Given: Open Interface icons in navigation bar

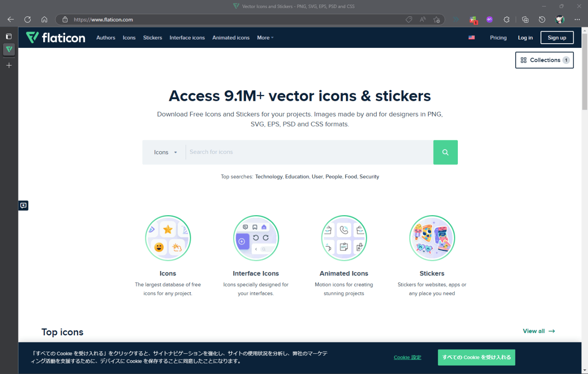Looking at the screenshot, I should click(187, 37).
